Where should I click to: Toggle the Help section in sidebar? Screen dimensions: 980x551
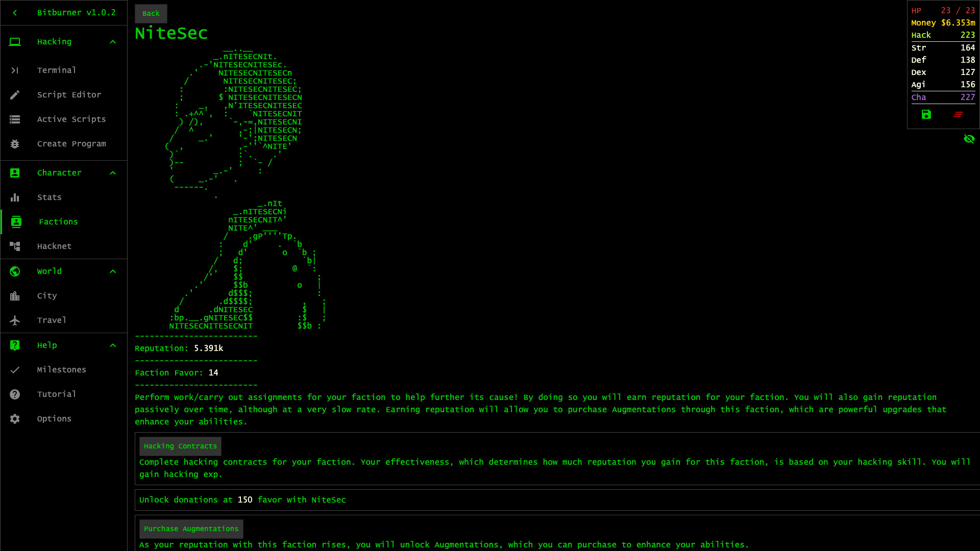tap(63, 344)
